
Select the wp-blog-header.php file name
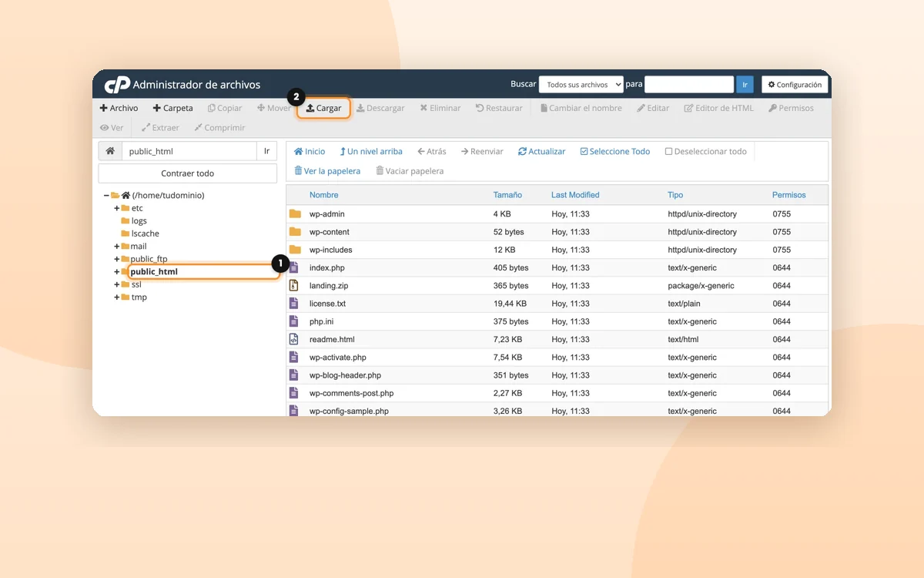click(345, 375)
